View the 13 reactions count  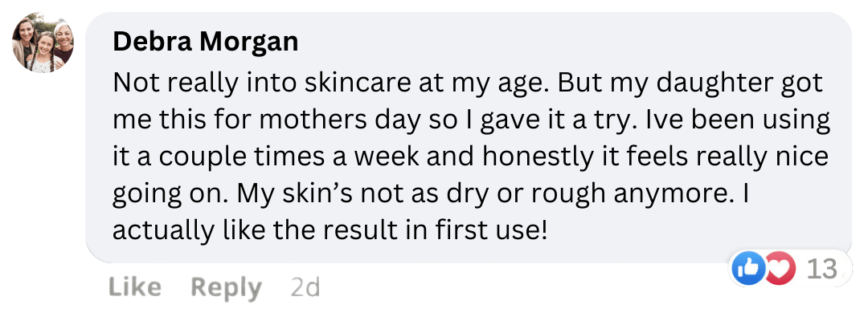[821, 269]
